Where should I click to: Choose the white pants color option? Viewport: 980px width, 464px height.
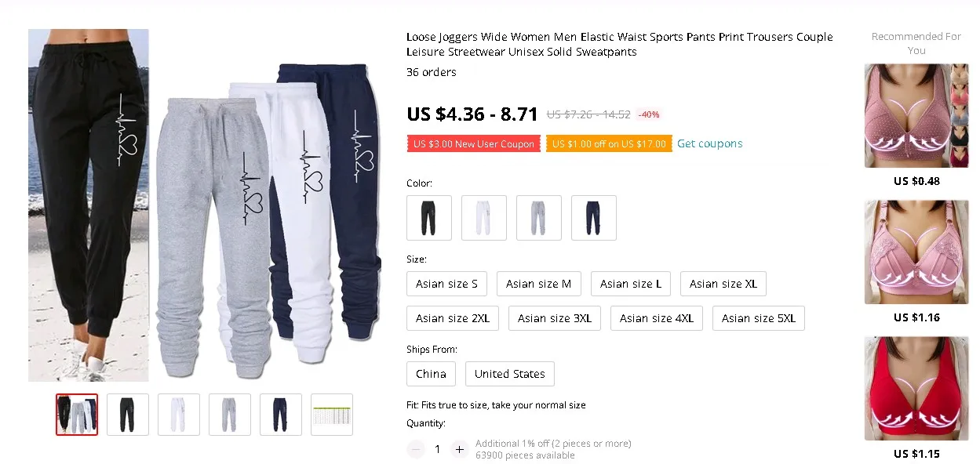click(x=484, y=218)
